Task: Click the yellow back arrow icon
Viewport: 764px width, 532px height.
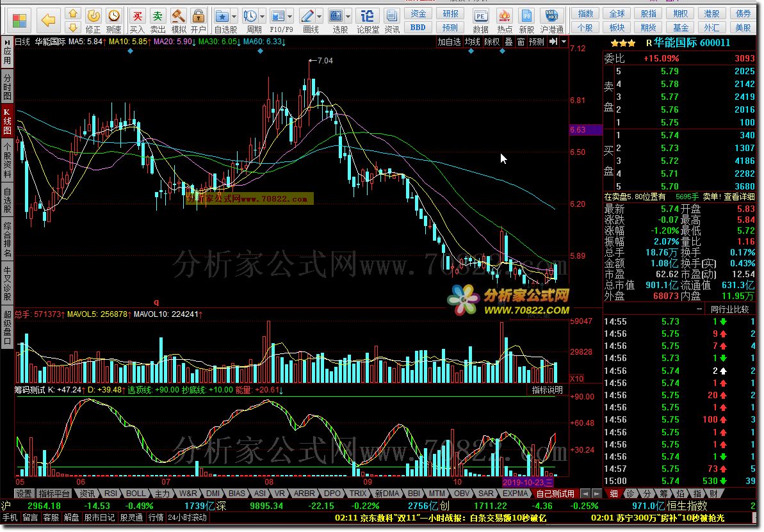Action: pos(49,20)
